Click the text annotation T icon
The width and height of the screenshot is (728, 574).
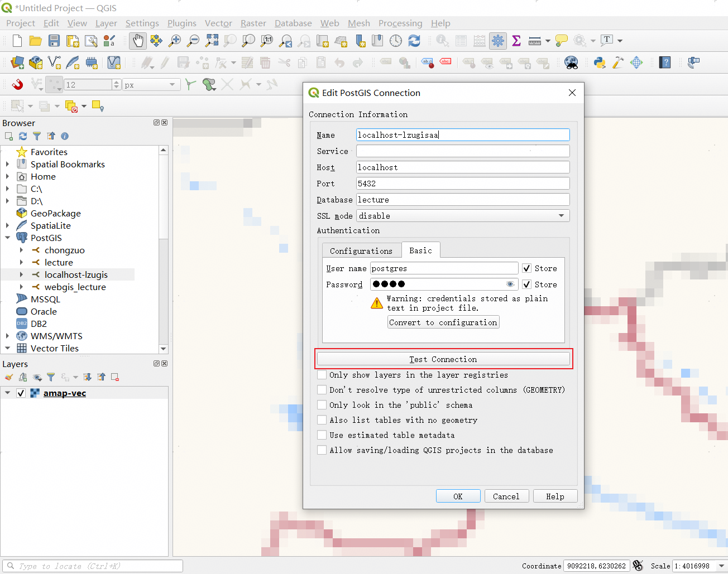coord(607,40)
